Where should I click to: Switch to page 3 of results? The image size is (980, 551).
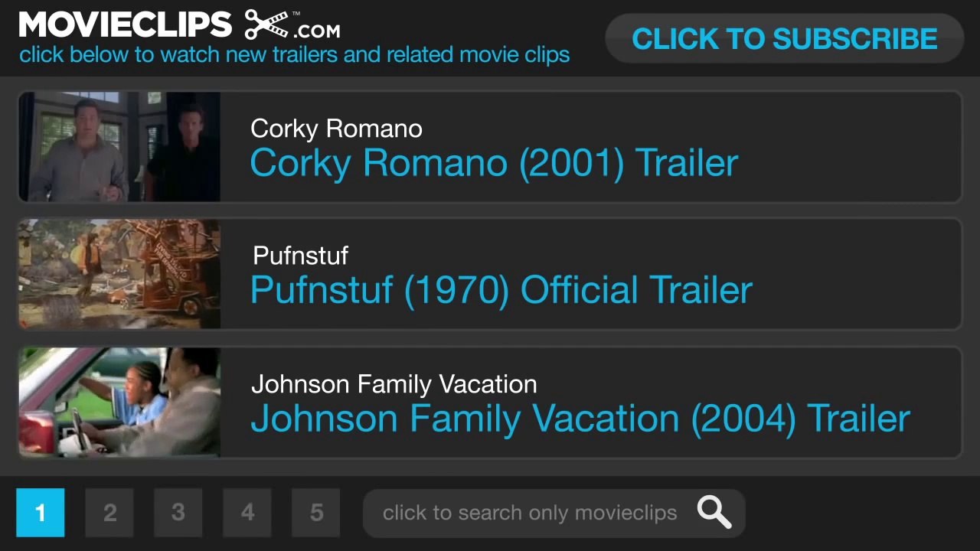click(178, 513)
